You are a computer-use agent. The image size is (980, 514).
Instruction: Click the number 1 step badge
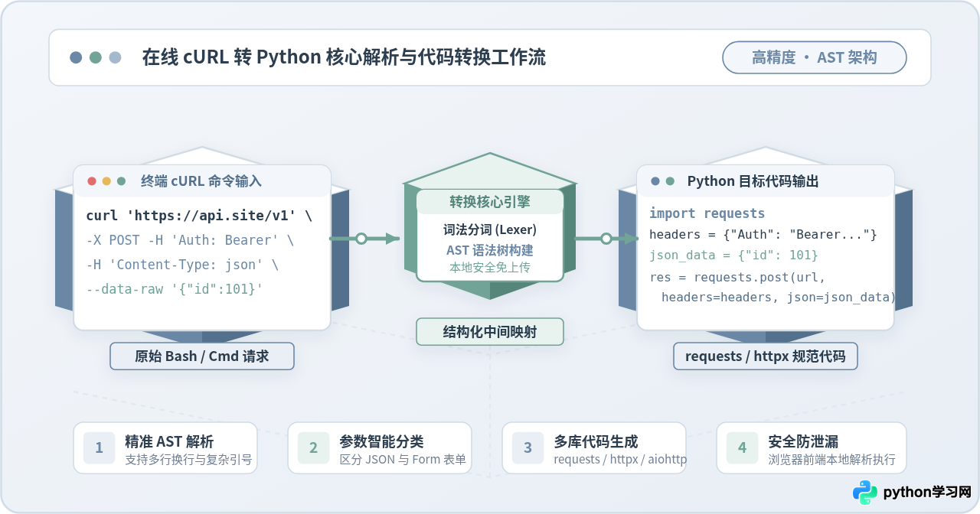point(99,447)
